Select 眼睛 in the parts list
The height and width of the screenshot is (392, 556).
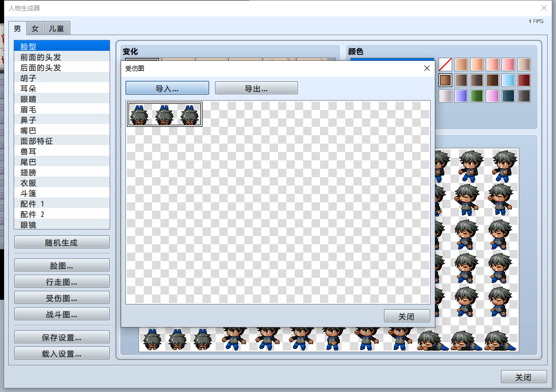click(x=62, y=99)
